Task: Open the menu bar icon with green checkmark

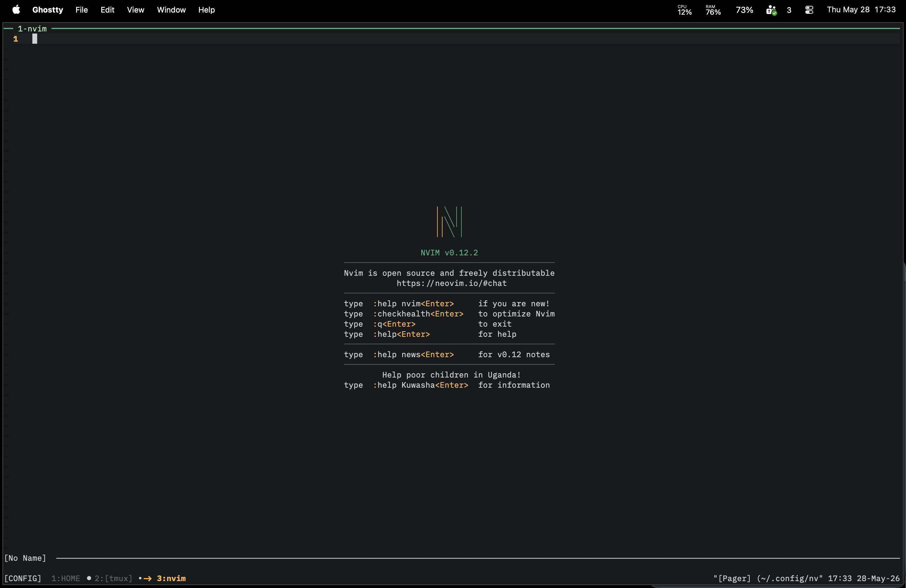Action: 771,10
